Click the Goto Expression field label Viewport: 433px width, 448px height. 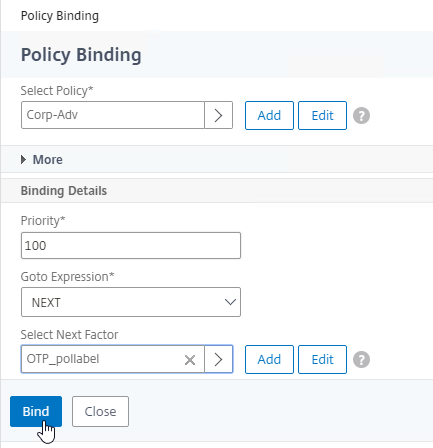click(67, 277)
